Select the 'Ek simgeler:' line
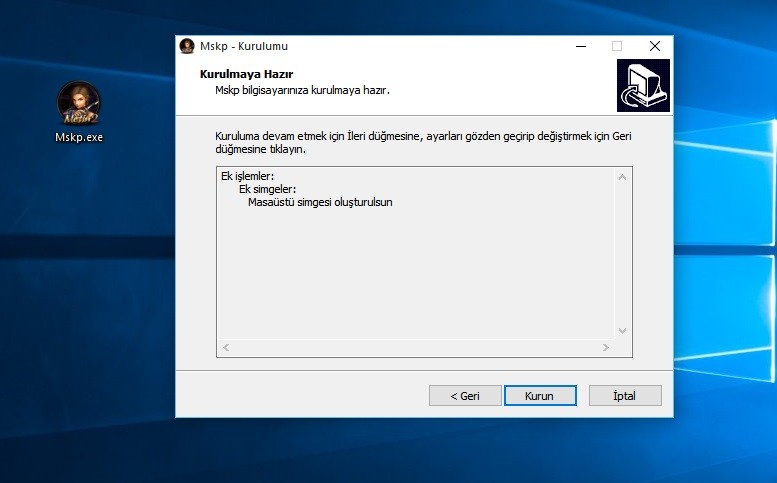The height and width of the screenshot is (483, 777). pos(268,189)
